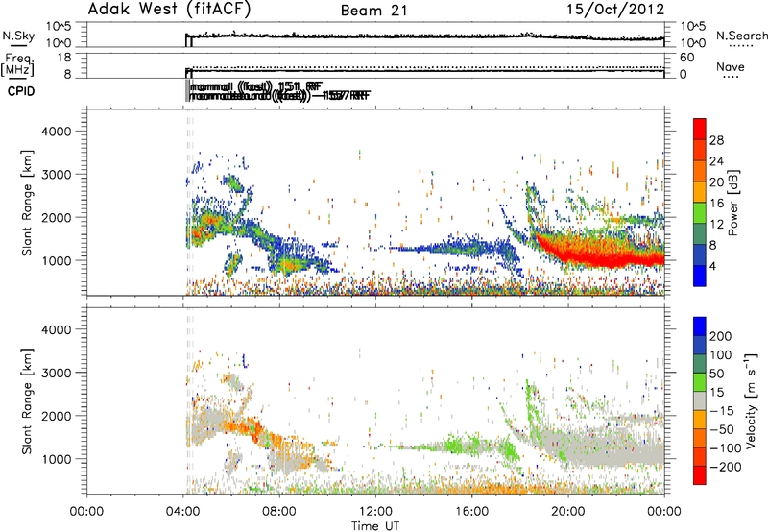The width and height of the screenshot is (768, 532).
Task: Click the '20:00' time tick label
Action: tap(567, 512)
